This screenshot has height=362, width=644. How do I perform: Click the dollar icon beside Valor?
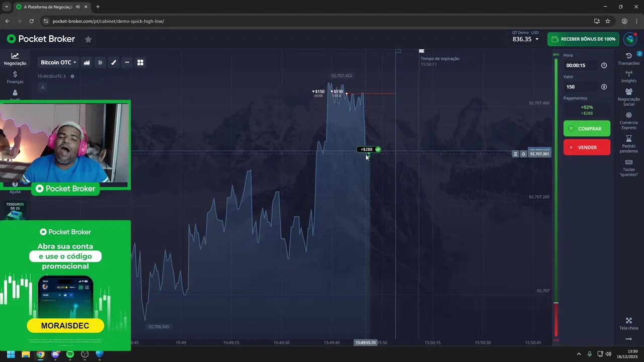[x=604, y=87]
